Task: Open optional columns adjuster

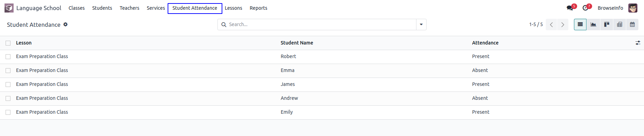Action: 638,43
